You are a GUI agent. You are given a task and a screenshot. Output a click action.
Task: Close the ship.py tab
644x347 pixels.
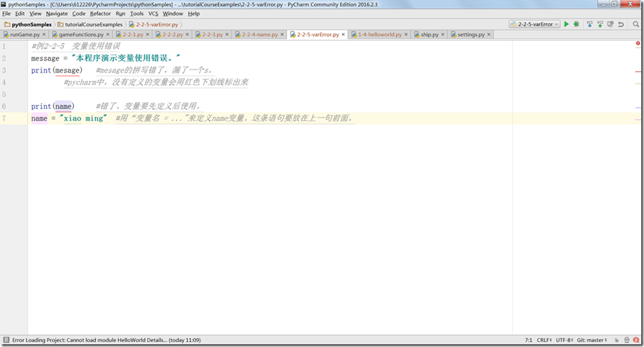coord(443,34)
